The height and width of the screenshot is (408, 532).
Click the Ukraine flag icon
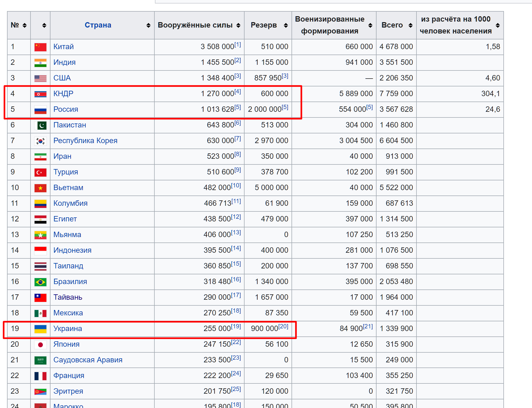tap(40, 329)
